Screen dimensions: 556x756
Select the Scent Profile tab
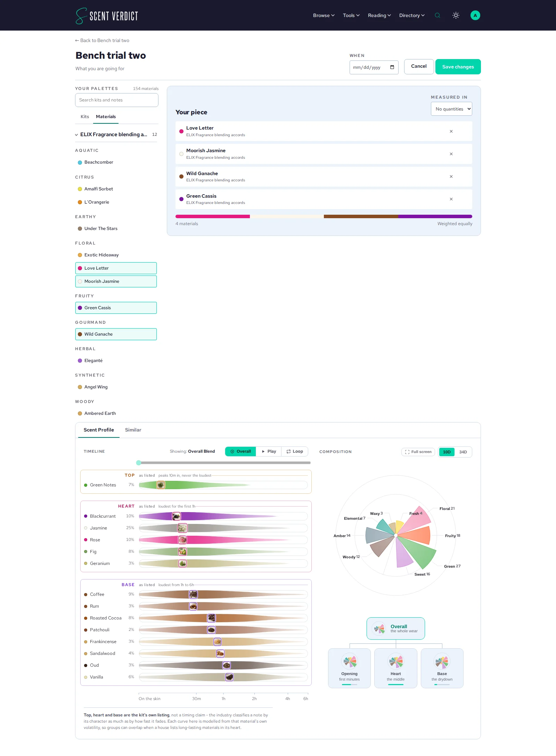click(x=99, y=430)
